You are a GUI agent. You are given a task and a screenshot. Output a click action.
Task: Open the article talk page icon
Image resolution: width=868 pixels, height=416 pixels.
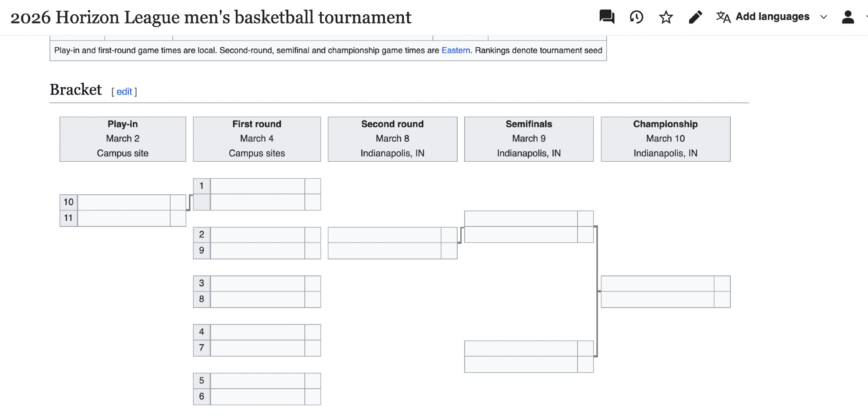point(607,17)
